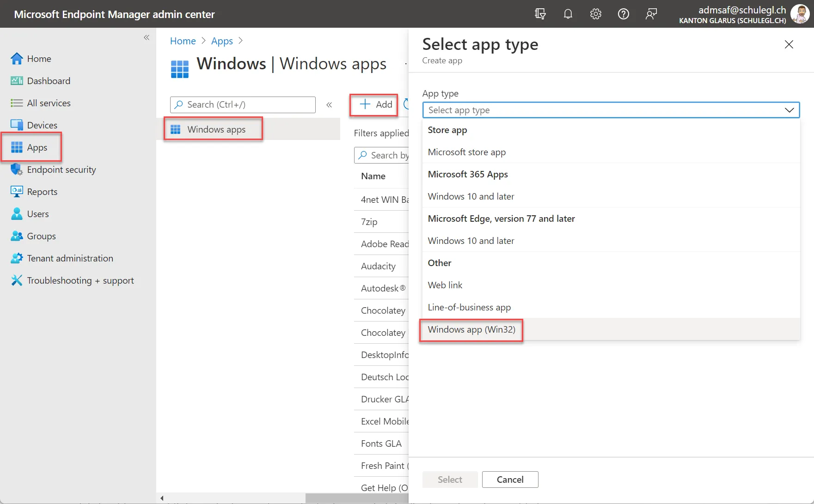Click the Select button
The image size is (814, 504).
[450, 480]
